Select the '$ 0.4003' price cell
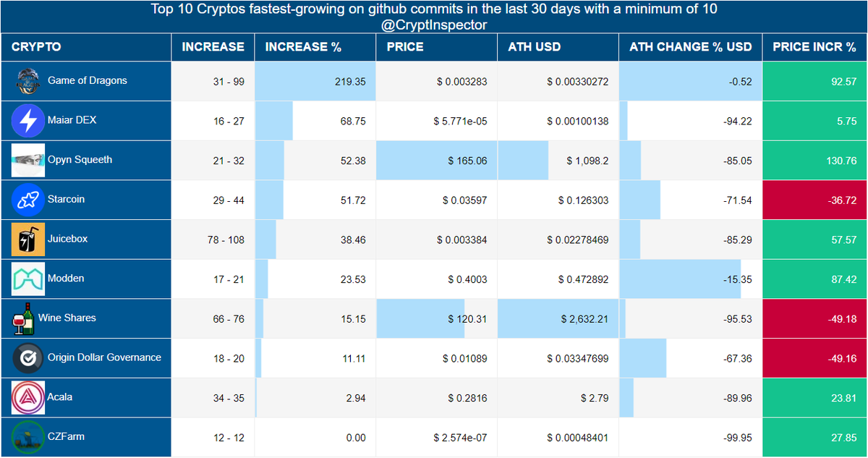This screenshot has height=458, width=868. tap(437, 279)
